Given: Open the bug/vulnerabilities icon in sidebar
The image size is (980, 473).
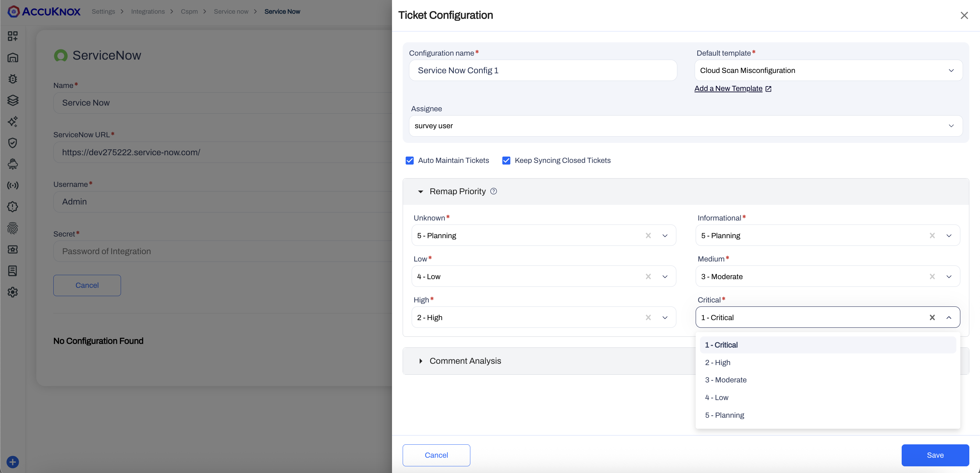Looking at the screenshot, I should click(13, 79).
